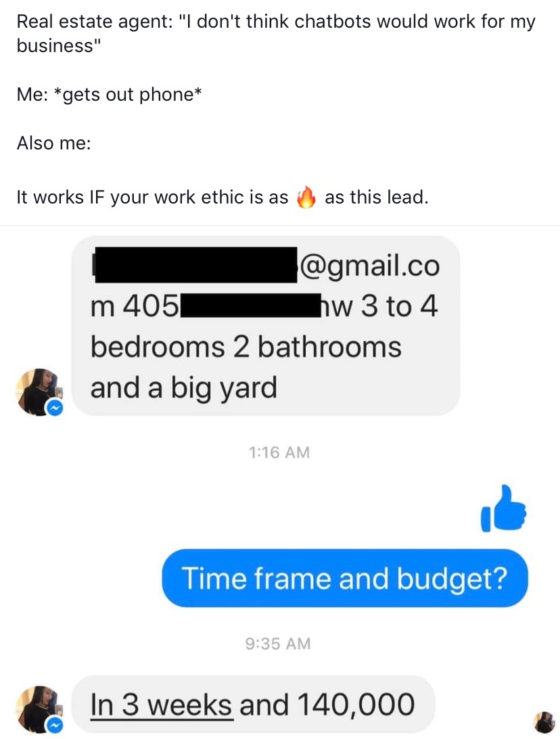Screen dimensions: 560x739
Task: Click the small read-receipt avatar at bottom right
Action: pos(544,723)
